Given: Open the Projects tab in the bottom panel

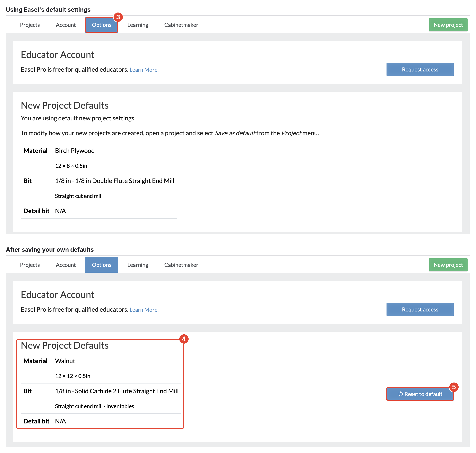Looking at the screenshot, I should 30,265.
